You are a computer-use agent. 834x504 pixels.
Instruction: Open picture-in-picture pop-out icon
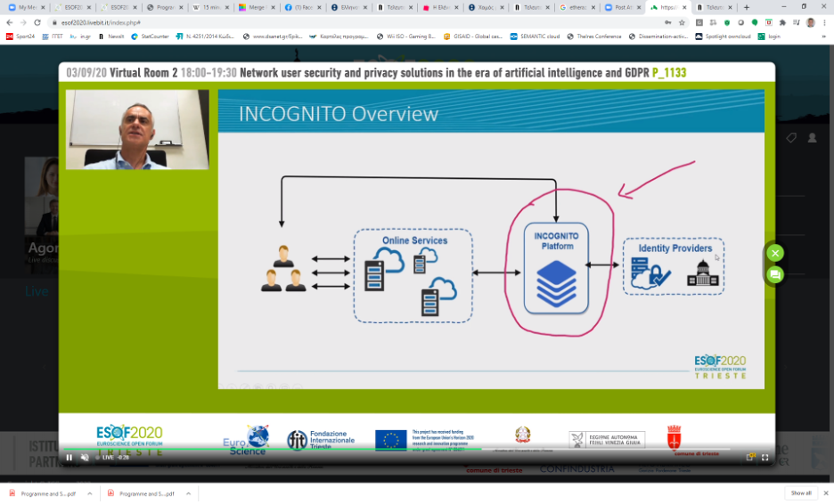750,457
